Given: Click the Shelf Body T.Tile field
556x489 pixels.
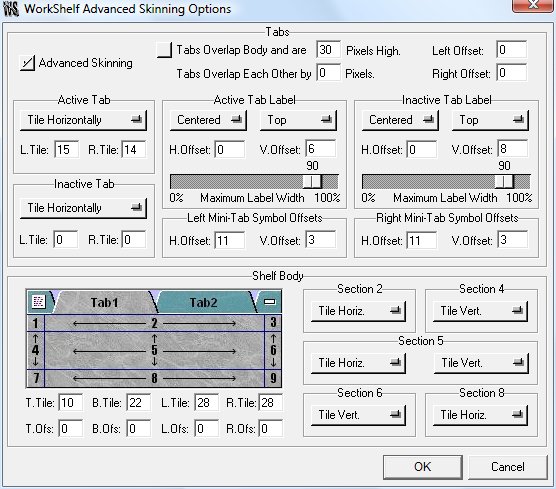Looking at the screenshot, I should (70, 402).
